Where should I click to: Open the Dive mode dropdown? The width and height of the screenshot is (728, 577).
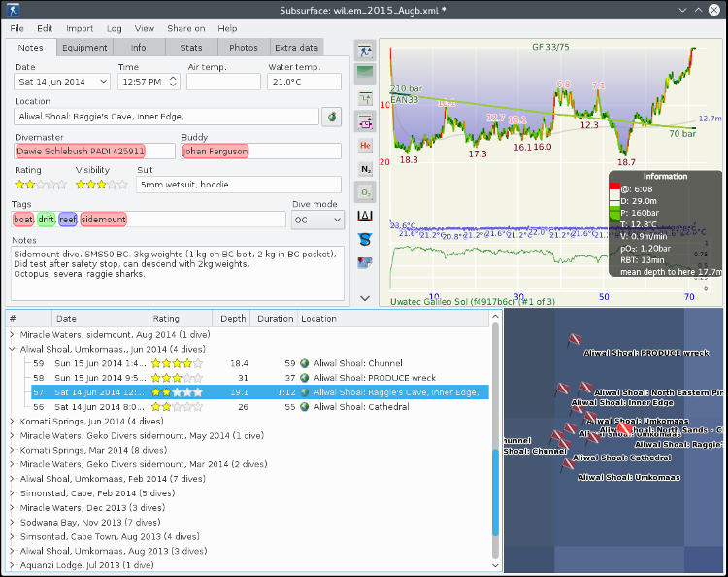pos(317,221)
